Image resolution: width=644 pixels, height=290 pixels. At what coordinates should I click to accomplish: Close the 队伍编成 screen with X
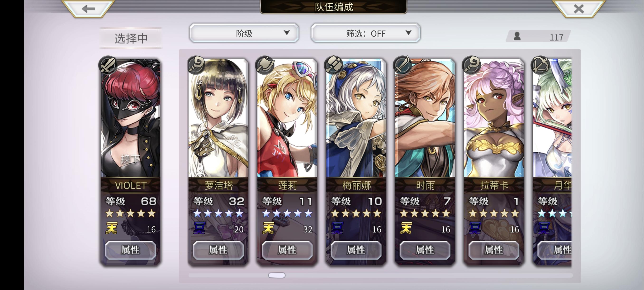578,9
